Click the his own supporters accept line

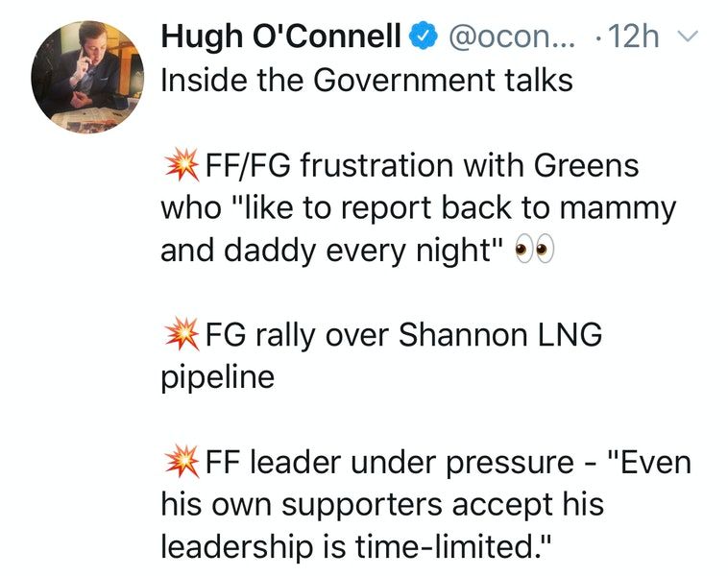click(382, 505)
